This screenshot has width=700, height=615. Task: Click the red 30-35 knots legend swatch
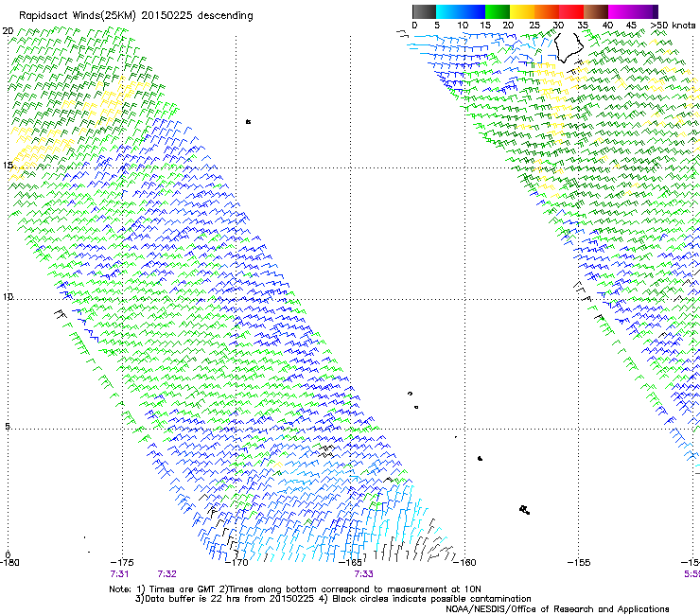[x=571, y=11]
